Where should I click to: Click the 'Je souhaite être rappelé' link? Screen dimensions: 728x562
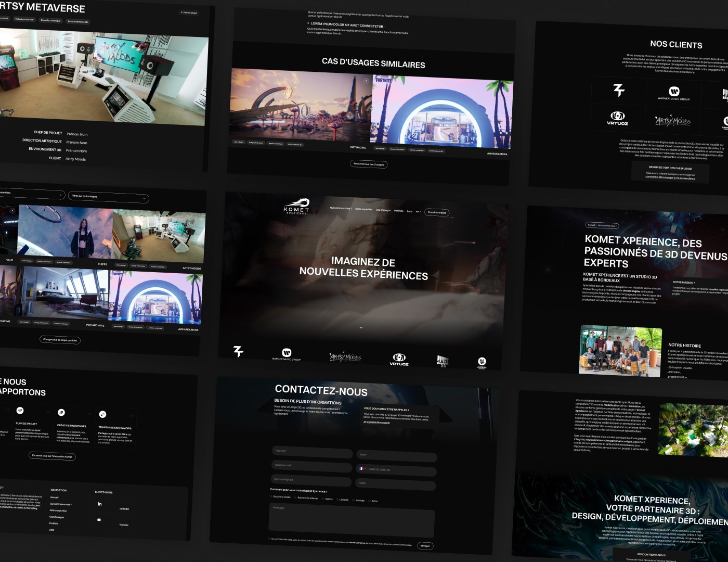click(x=376, y=422)
